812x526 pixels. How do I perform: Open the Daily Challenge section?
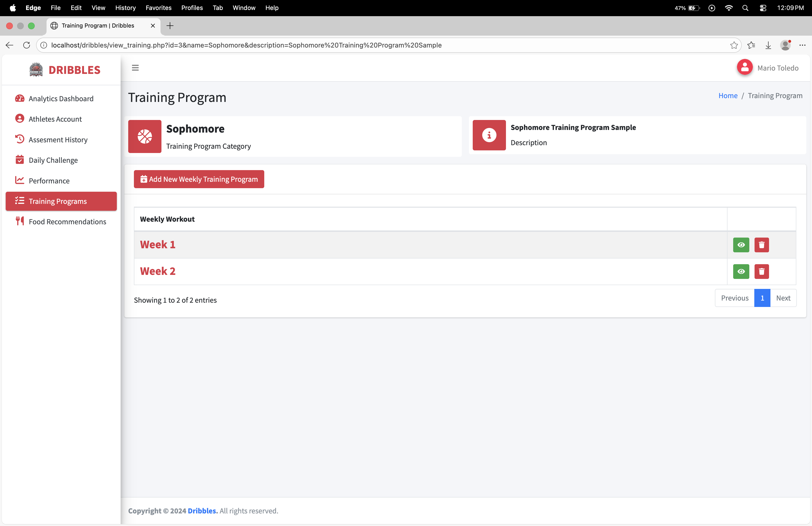tap(53, 160)
